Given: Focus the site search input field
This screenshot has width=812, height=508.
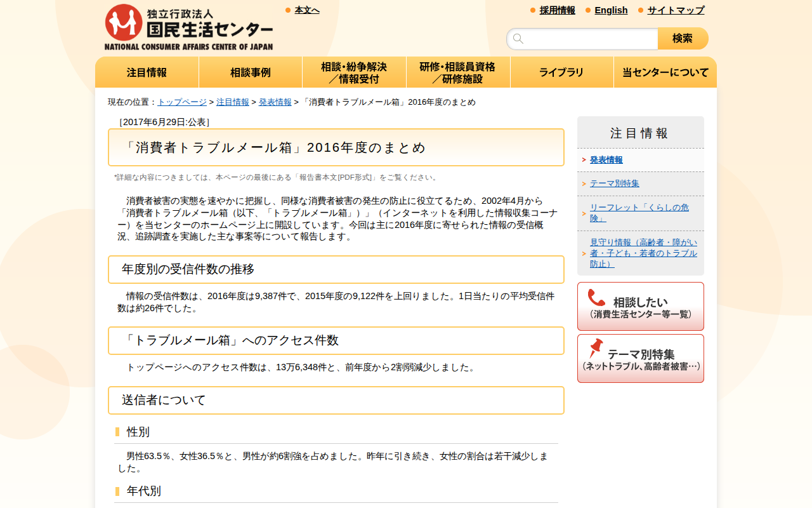Looking at the screenshot, I should 582,39.
